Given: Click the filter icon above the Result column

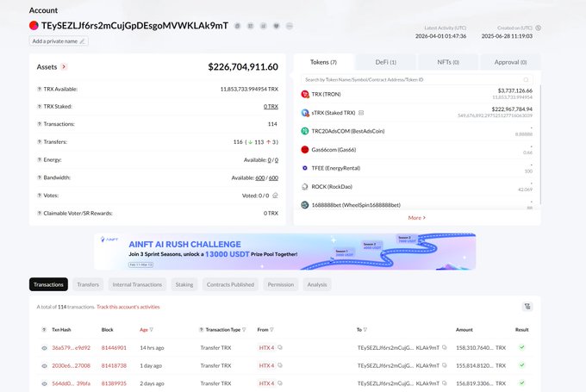Looking at the screenshot, I should (527, 306).
